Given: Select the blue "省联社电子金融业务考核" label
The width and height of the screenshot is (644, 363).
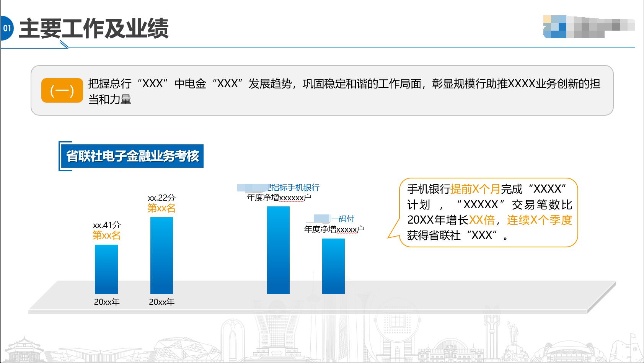Looking at the screenshot, I should (x=132, y=156).
